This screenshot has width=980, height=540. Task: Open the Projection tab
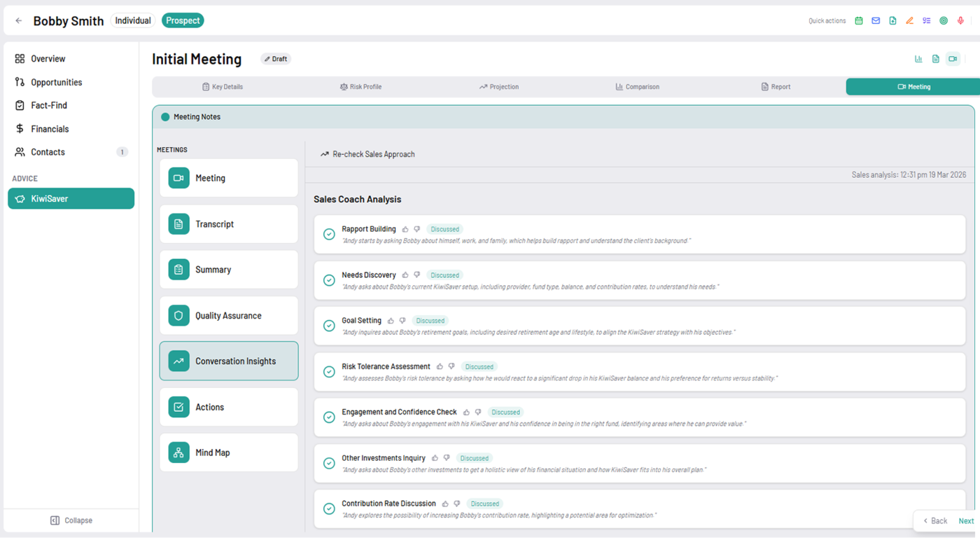[x=500, y=86]
